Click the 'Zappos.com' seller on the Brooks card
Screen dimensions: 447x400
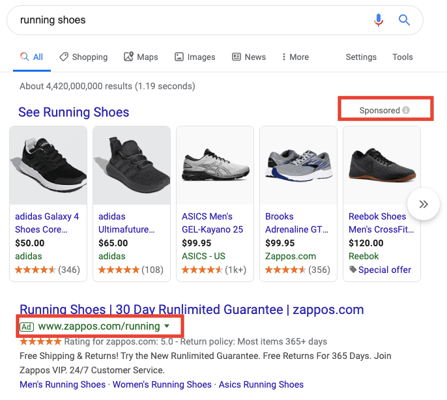pyautogui.click(x=290, y=256)
